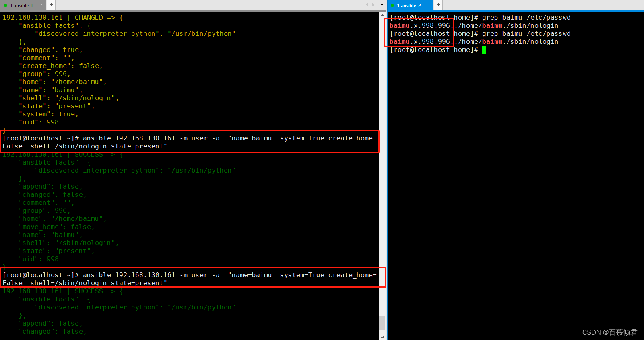Click the ansible-1 scrollbar up arrow
Screen dimensions: 644x340
pos(382,15)
